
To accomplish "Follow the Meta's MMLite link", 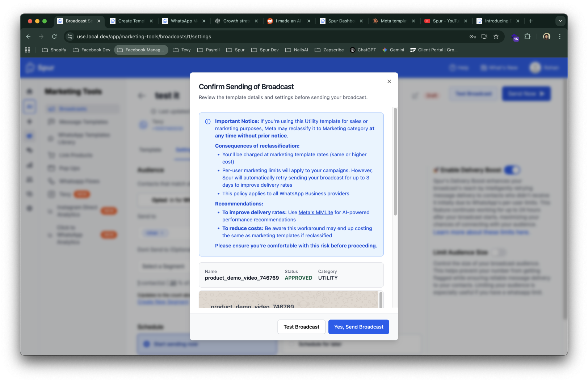I will click(x=316, y=212).
